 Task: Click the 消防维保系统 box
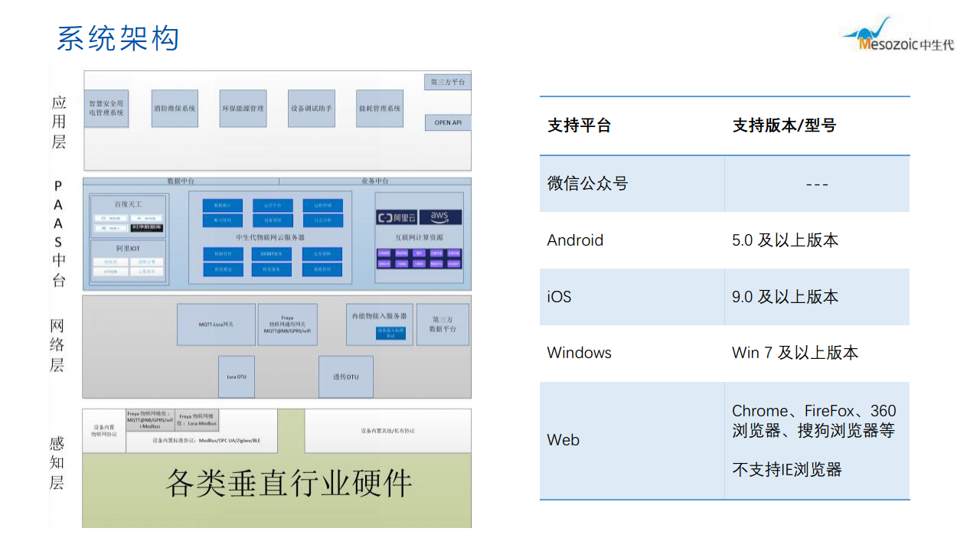point(175,108)
